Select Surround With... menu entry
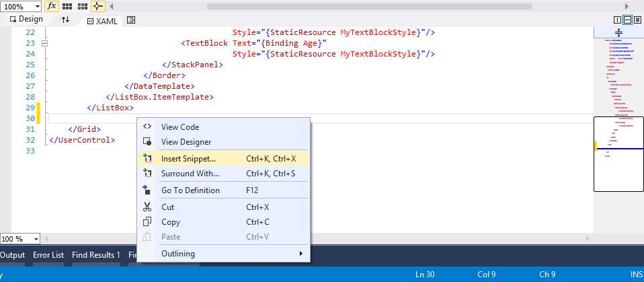644x282 pixels. (x=223, y=174)
